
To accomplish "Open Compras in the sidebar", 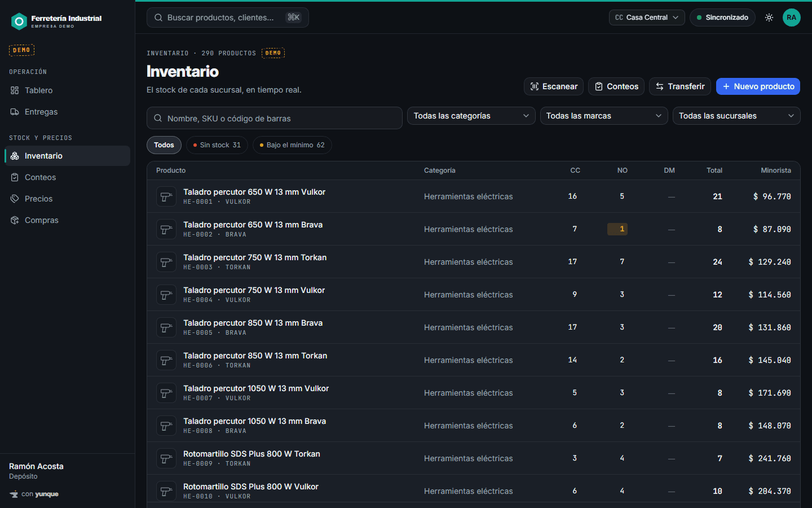I will pyautogui.click(x=67, y=220).
